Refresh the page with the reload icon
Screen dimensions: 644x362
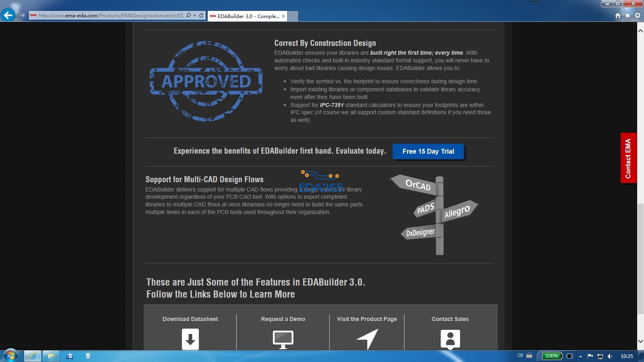click(201, 16)
